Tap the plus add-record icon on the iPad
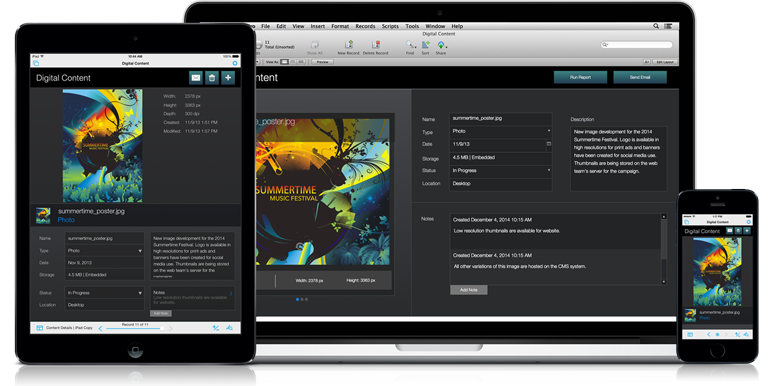This screenshot has width=768, height=386. (x=228, y=77)
